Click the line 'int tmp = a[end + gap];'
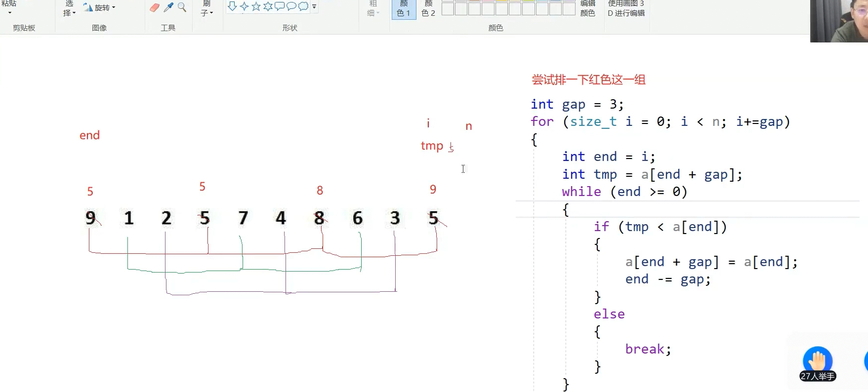Viewport: 868px width, 392px height. (x=652, y=174)
